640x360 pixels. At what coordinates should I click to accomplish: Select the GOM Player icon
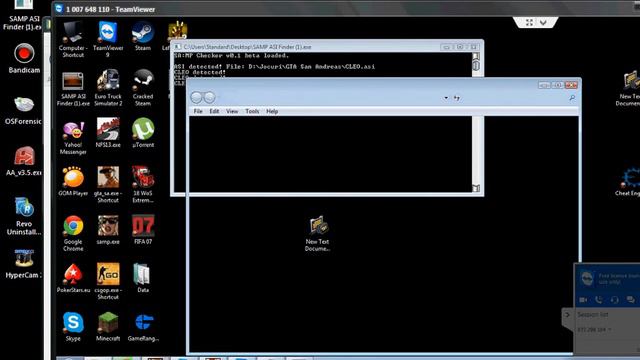(x=73, y=182)
